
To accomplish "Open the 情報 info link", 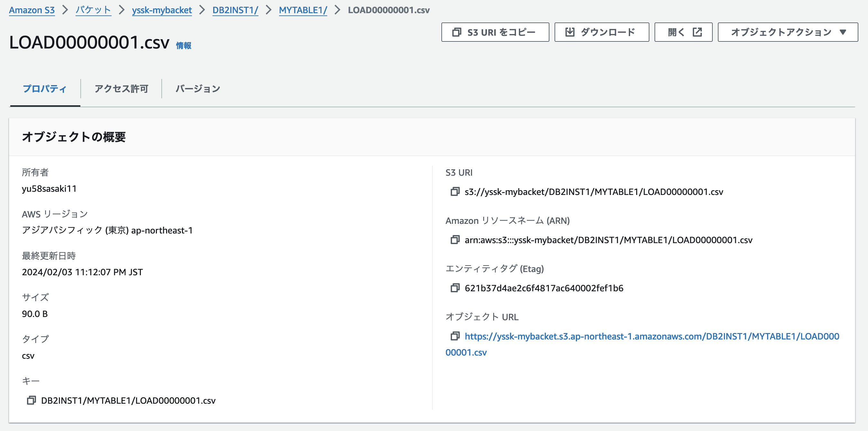I will click(x=184, y=46).
